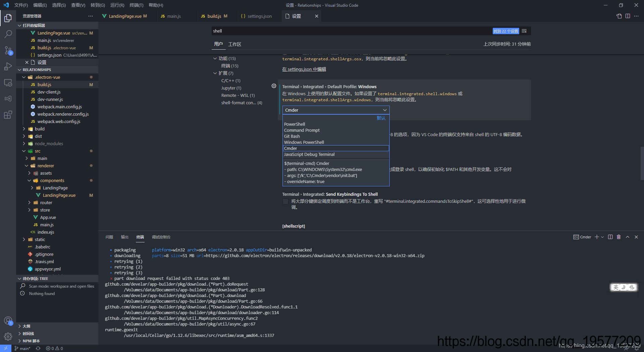
Task: Open the Terminal (15) settings category
Action: pyautogui.click(x=230, y=66)
